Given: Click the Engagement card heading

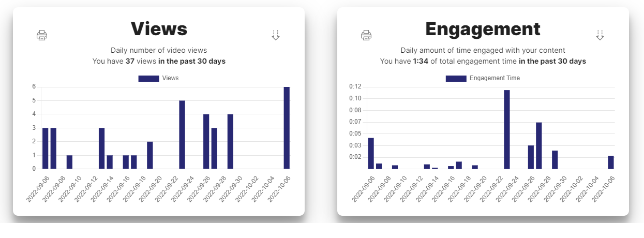Looking at the screenshot, I should tap(483, 29).
